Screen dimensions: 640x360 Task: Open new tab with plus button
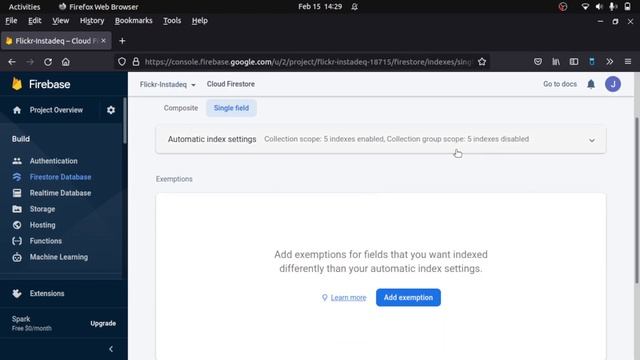(122, 41)
